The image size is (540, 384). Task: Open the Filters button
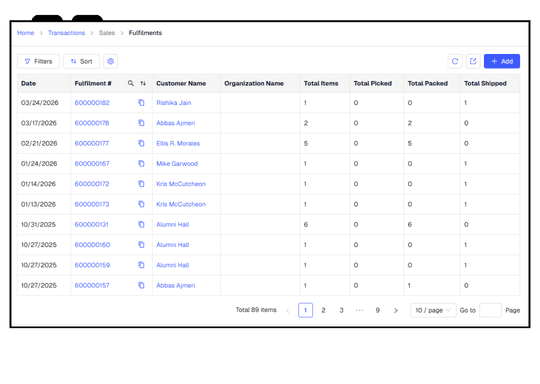[38, 61]
